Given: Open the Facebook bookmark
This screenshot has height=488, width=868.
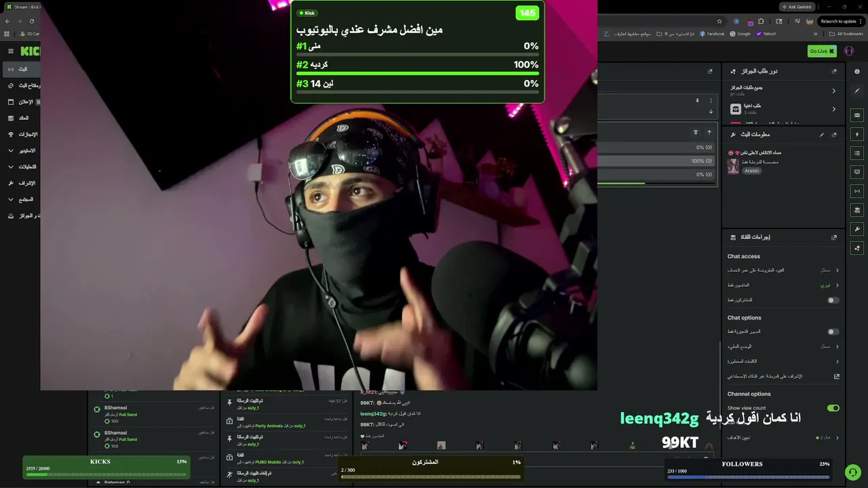Looking at the screenshot, I should tap(712, 33).
